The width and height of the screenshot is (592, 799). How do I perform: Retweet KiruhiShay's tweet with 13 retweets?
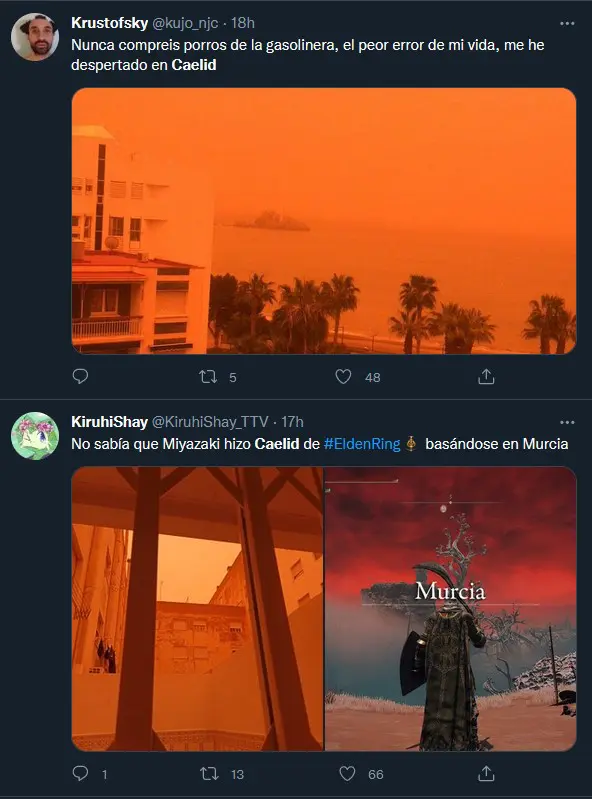(x=209, y=774)
